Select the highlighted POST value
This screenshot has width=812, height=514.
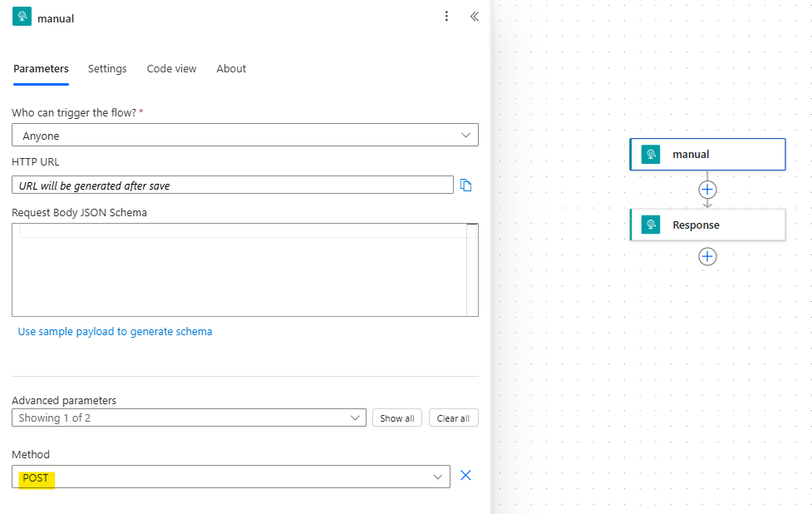point(33,477)
